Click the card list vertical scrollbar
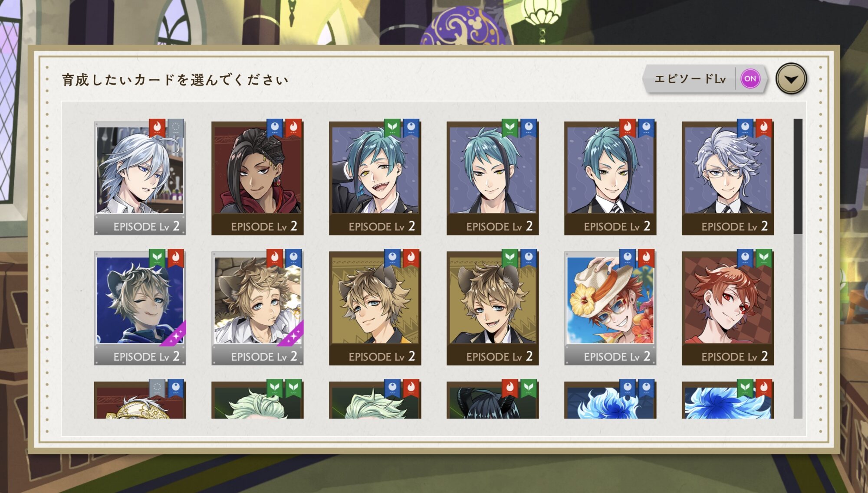The image size is (868, 493). (x=798, y=268)
